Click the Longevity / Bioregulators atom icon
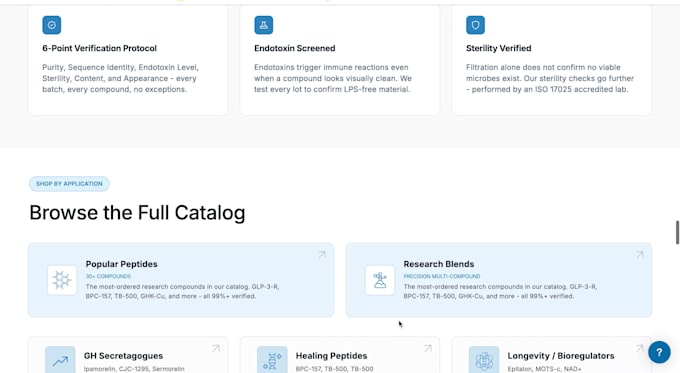This screenshot has width=680, height=373. coord(484,360)
